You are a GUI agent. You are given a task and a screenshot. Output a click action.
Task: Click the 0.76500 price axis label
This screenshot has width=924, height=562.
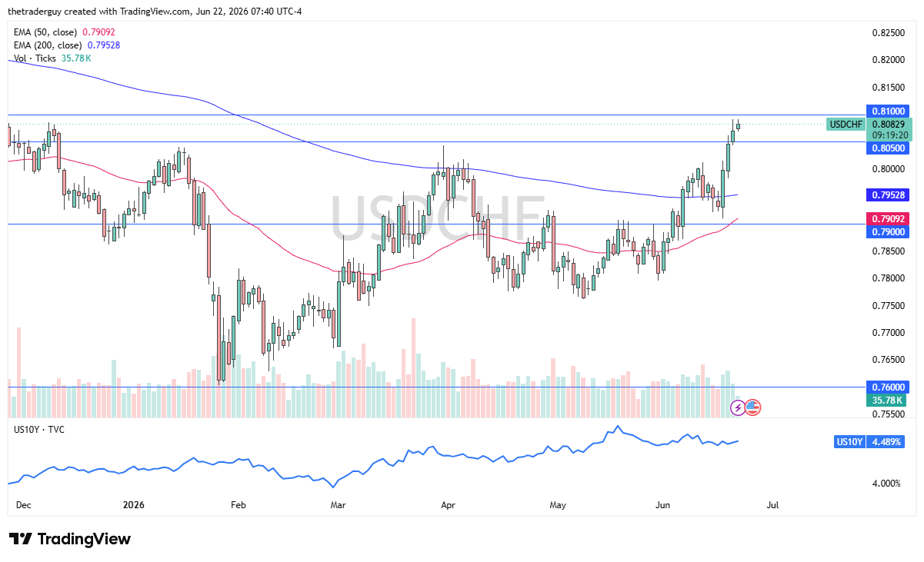click(x=888, y=360)
